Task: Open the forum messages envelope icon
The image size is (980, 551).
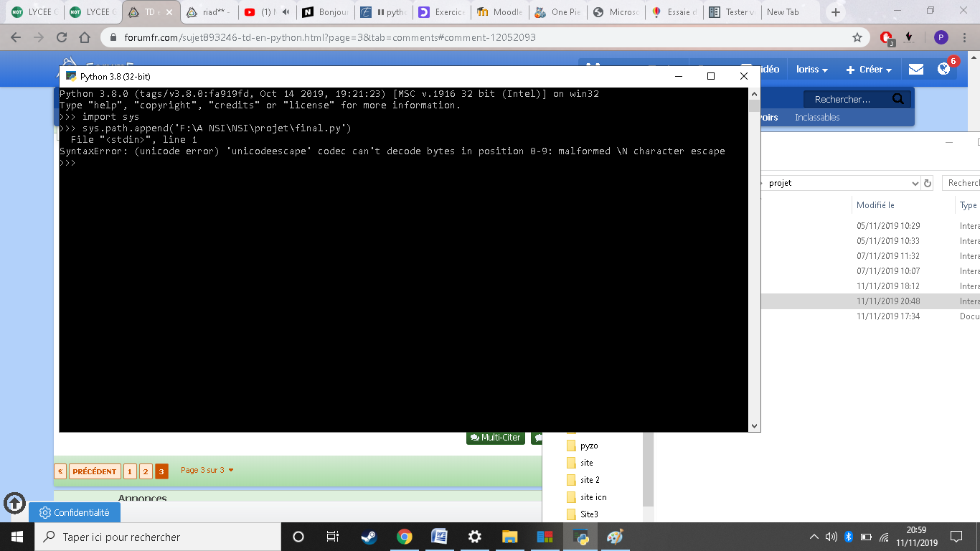Action: coord(916,70)
